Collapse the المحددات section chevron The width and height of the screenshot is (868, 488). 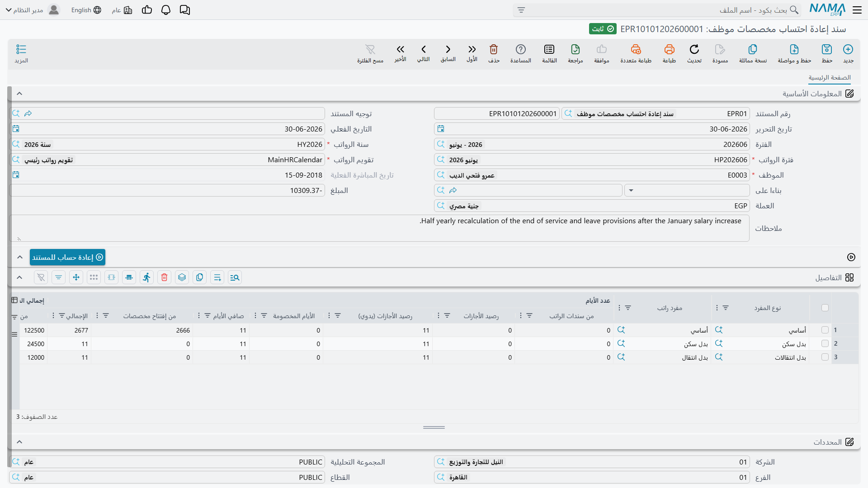click(19, 442)
